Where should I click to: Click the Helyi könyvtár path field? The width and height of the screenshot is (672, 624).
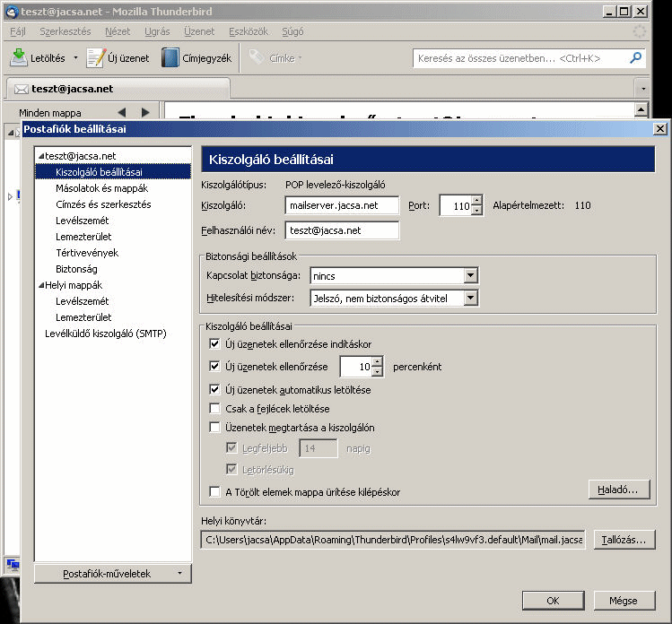pyautogui.click(x=393, y=540)
